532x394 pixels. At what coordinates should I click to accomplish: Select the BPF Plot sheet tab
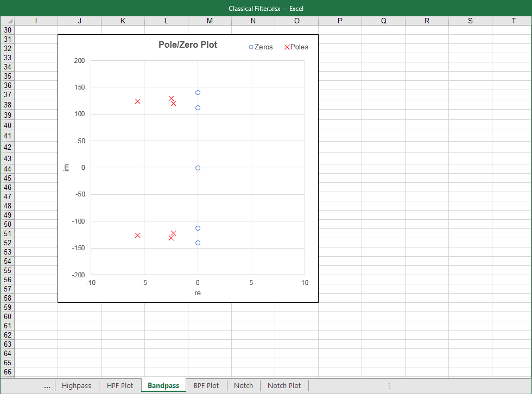pos(206,385)
